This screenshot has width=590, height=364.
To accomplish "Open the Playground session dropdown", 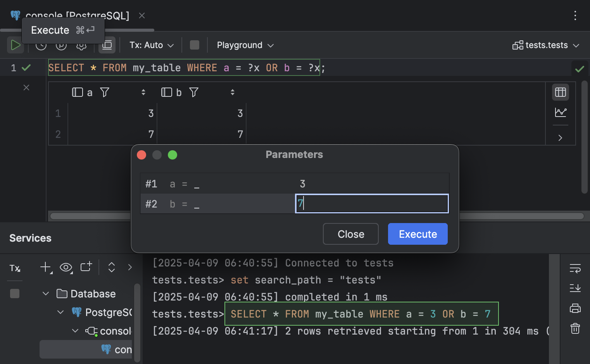I will click(x=245, y=45).
